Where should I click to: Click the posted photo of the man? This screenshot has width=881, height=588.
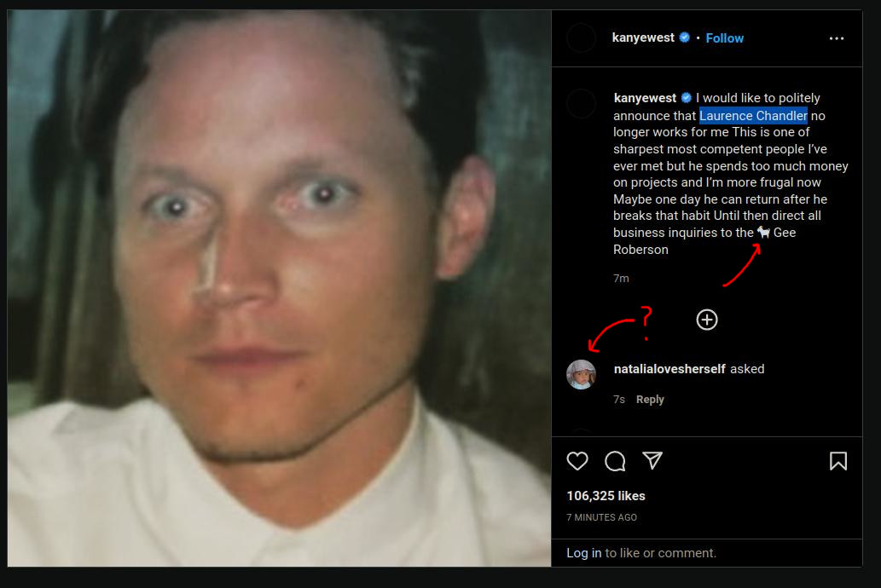(279, 288)
